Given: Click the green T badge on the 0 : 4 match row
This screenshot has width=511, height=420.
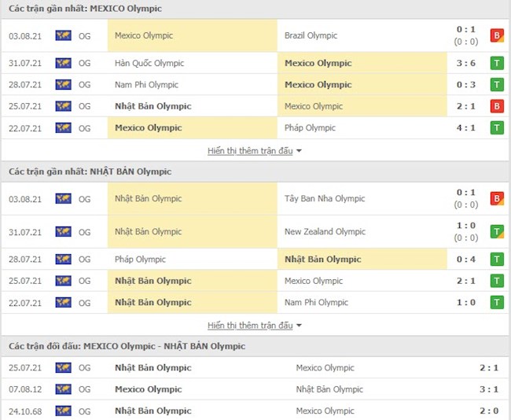Looking at the screenshot, I should [497, 259].
